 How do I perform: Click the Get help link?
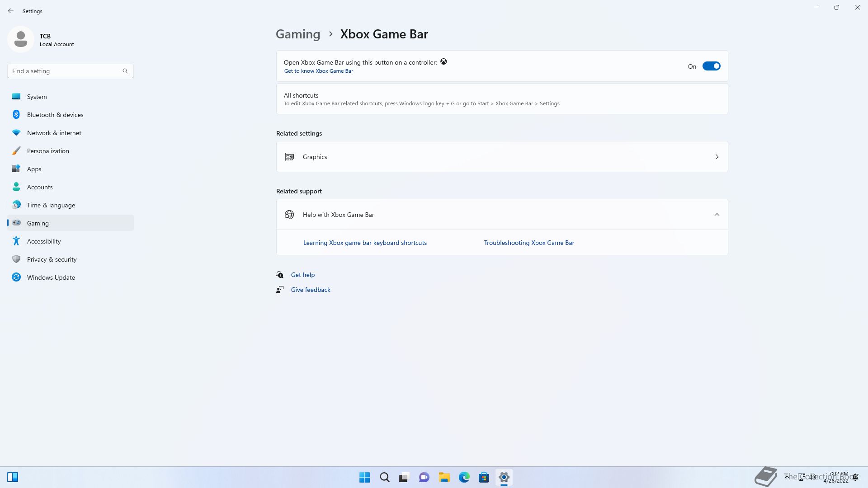pyautogui.click(x=302, y=275)
